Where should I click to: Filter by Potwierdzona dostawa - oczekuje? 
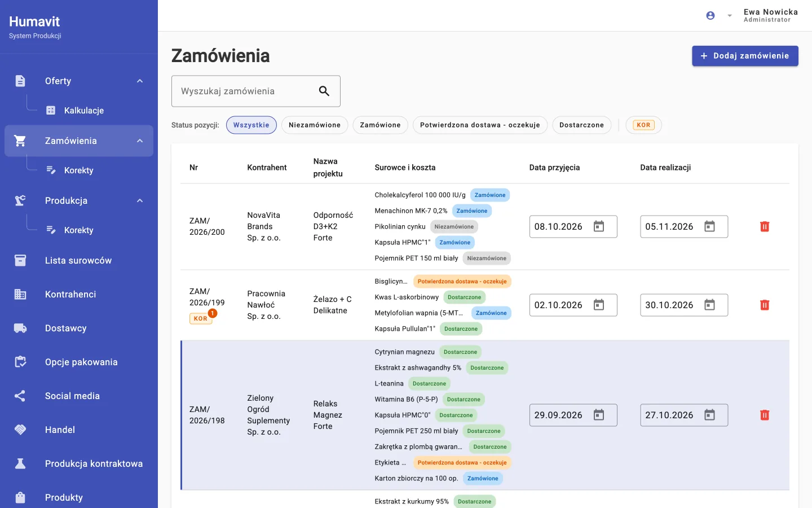(480, 125)
